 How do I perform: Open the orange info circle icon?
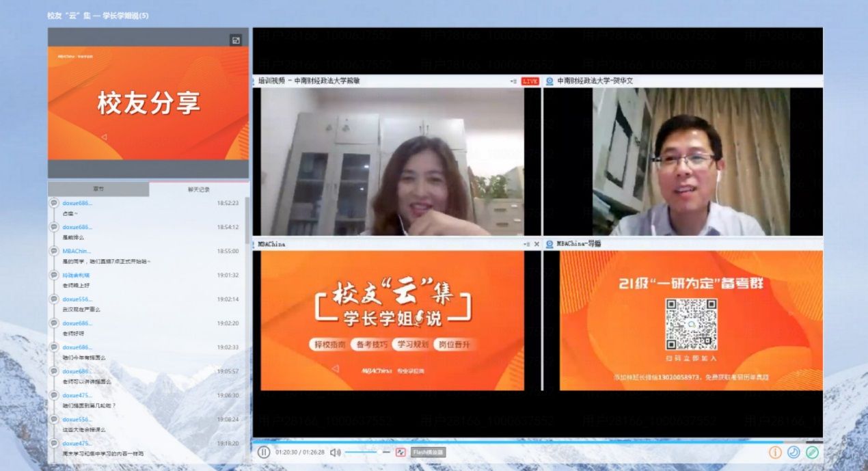775,452
